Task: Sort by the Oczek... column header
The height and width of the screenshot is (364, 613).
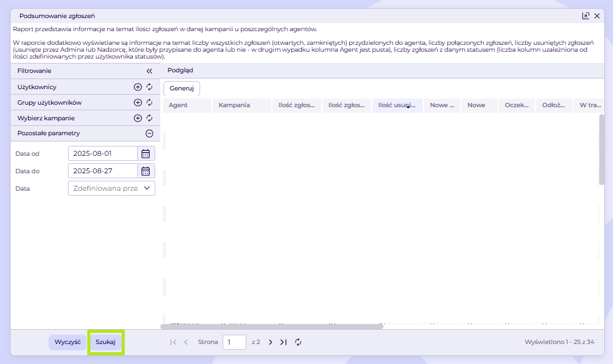Action: [517, 105]
